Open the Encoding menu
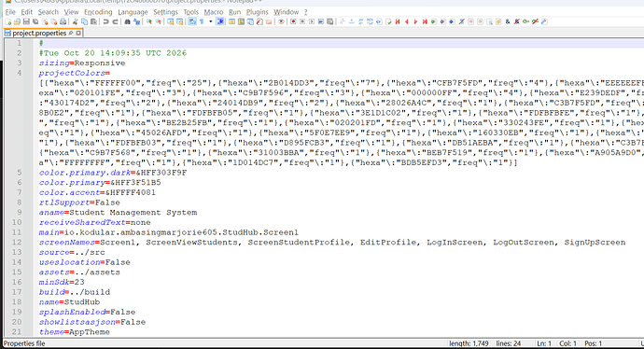This screenshot has height=349, width=644. [x=98, y=12]
